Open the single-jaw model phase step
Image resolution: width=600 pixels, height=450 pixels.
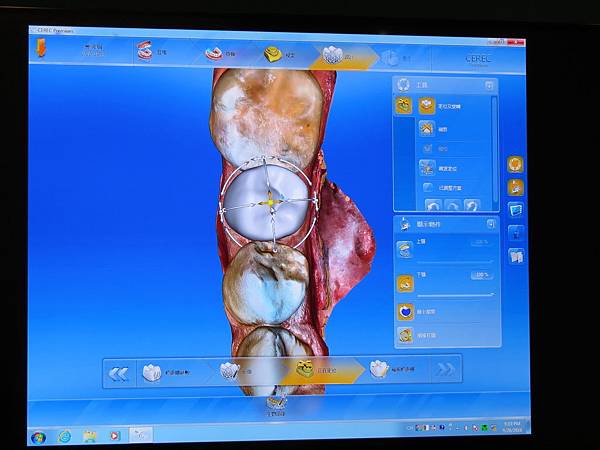tap(220, 54)
